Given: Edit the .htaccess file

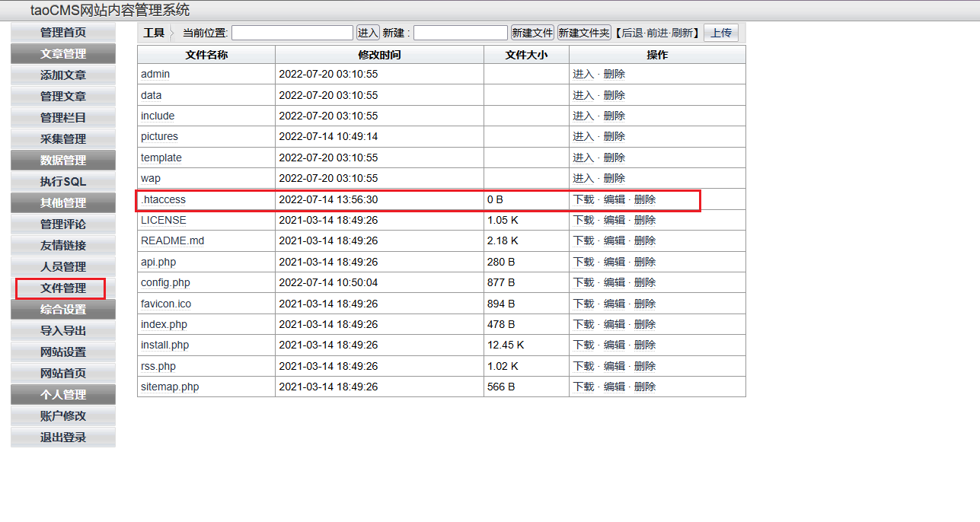Looking at the screenshot, I should coord(614,199).
